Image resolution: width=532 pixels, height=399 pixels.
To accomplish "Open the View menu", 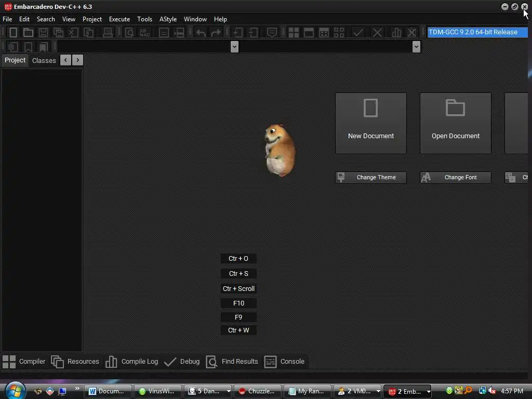I will (x=69, y=19).
